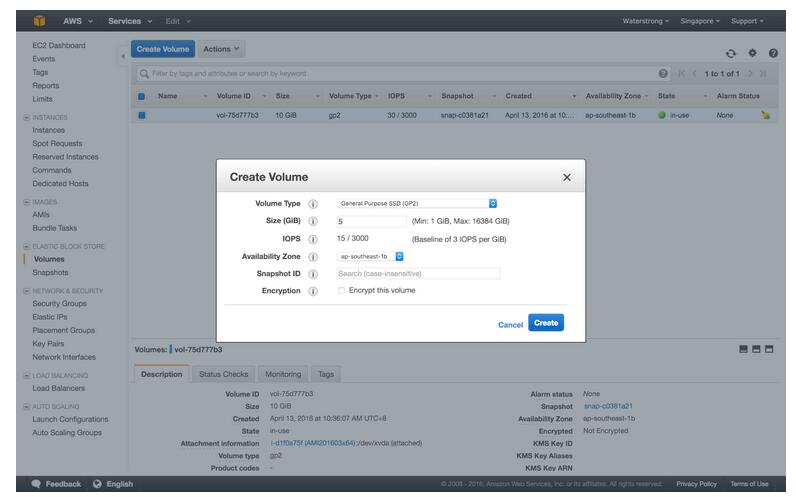This screenshot has width=796, height=497.
Task: Switch to the Description tab
Action: [161, 374]
